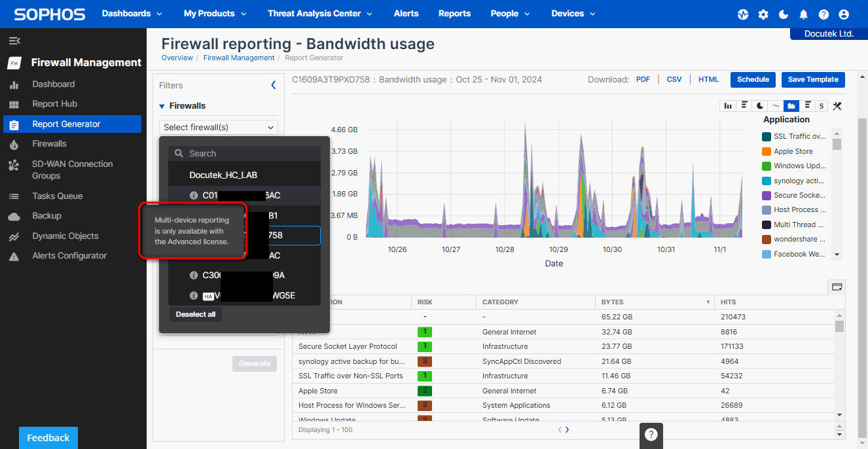The width and height of the screenshot is (868, 449).
Task: Click Apple Store legend color swatch
Action: tap(767, 151)
